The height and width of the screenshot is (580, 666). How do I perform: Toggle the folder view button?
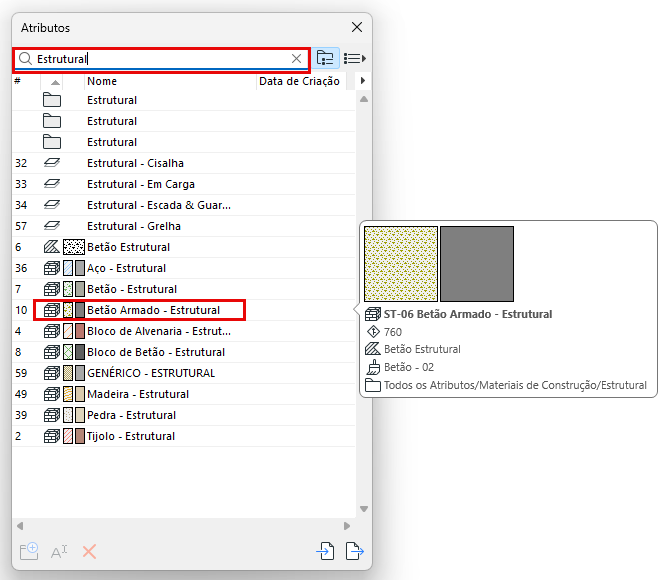325,58
